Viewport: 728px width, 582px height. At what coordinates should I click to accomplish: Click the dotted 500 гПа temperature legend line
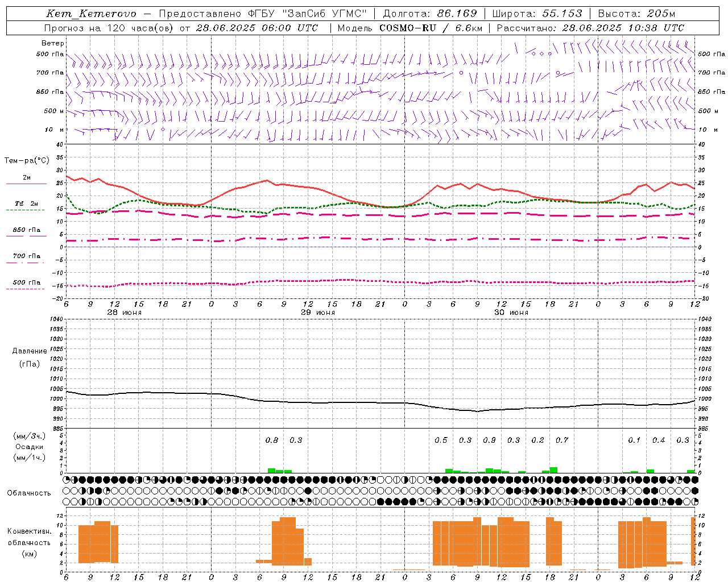(25, 289)
